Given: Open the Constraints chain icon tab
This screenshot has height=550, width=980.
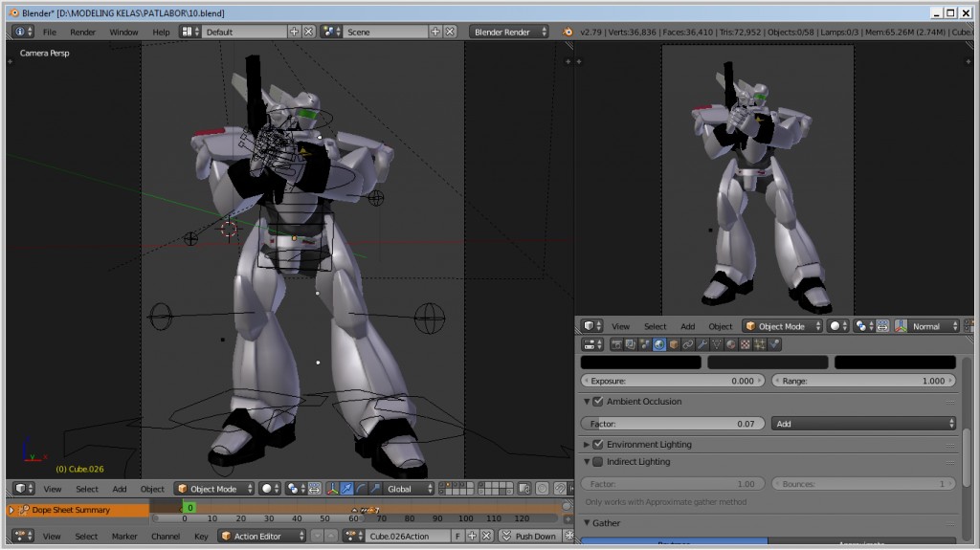Looking at the screenshot, I should [688, 344].
